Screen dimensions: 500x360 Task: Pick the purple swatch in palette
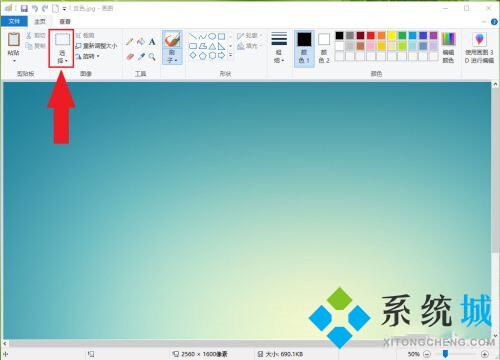[x=434, y=35]
